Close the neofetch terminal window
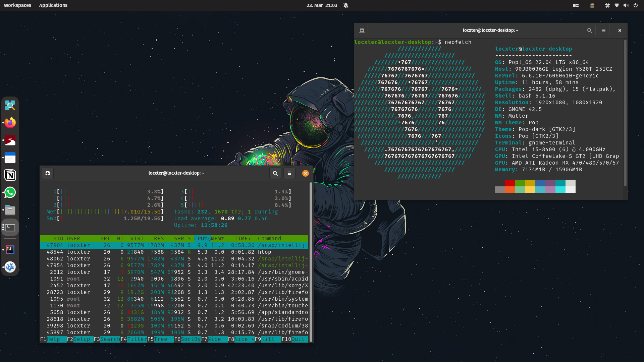 (620, 31)
